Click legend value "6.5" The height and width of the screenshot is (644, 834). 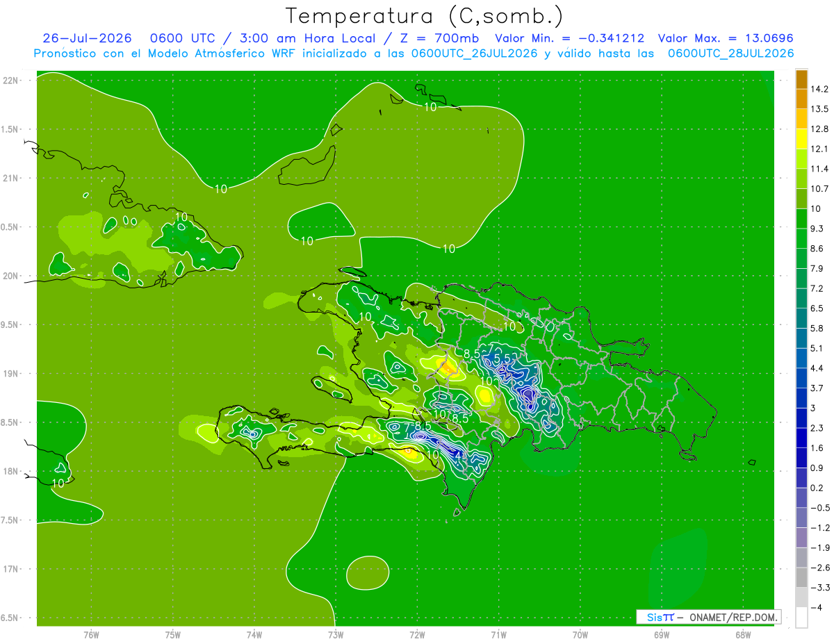pos(817,308)
